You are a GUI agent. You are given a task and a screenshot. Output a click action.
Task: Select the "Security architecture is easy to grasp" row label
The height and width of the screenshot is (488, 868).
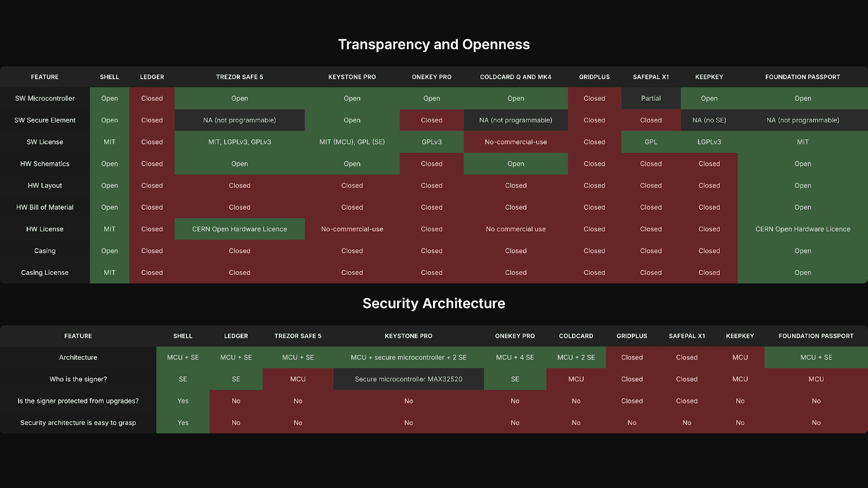pyautogui.click(x=78, y=423)
